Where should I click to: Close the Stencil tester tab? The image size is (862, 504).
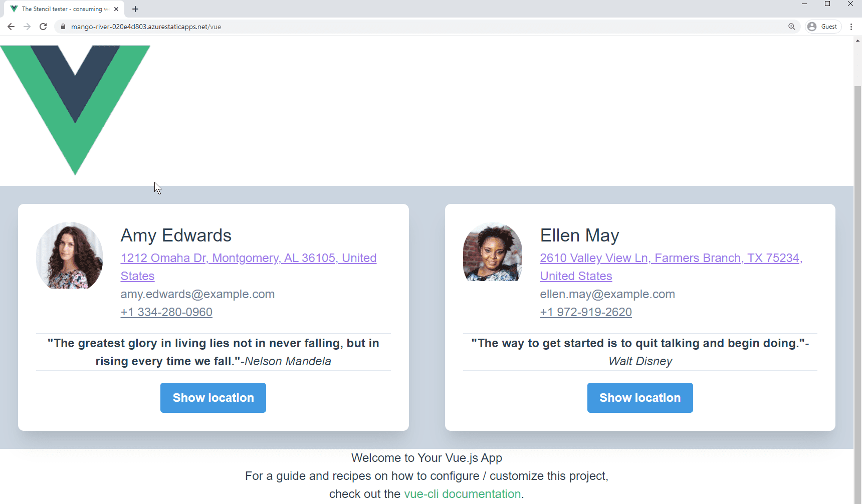(x=116, y=9)
